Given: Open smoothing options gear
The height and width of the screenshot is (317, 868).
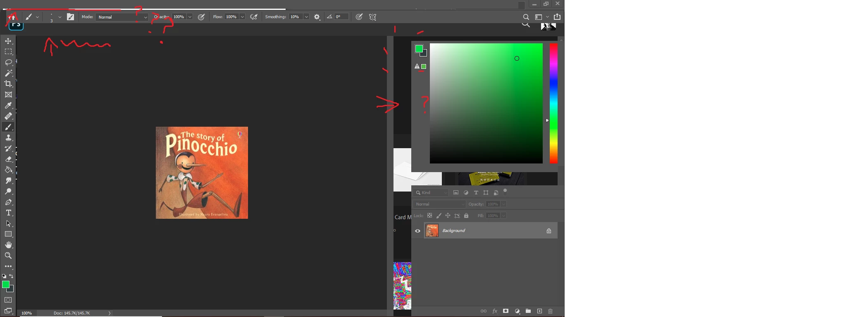Looking at the screenshot, I should (x=317, y=17).
